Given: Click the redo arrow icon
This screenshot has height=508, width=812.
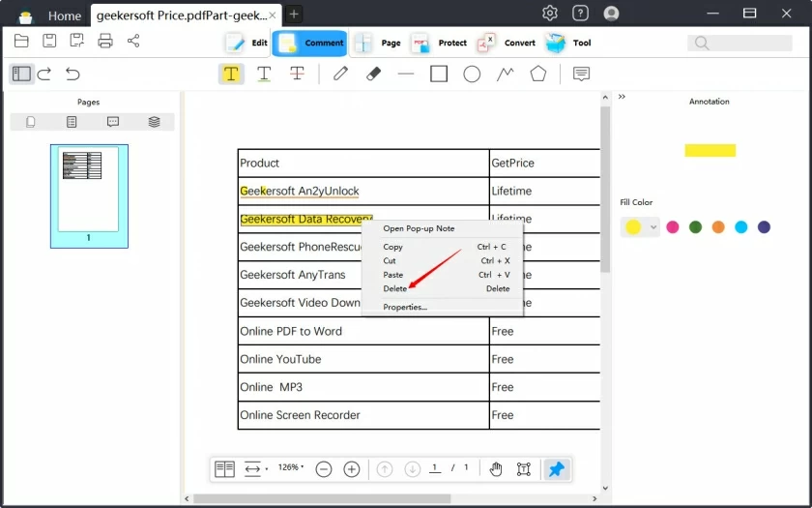Looking at the screenshot, I should click(x=44, y=74).
